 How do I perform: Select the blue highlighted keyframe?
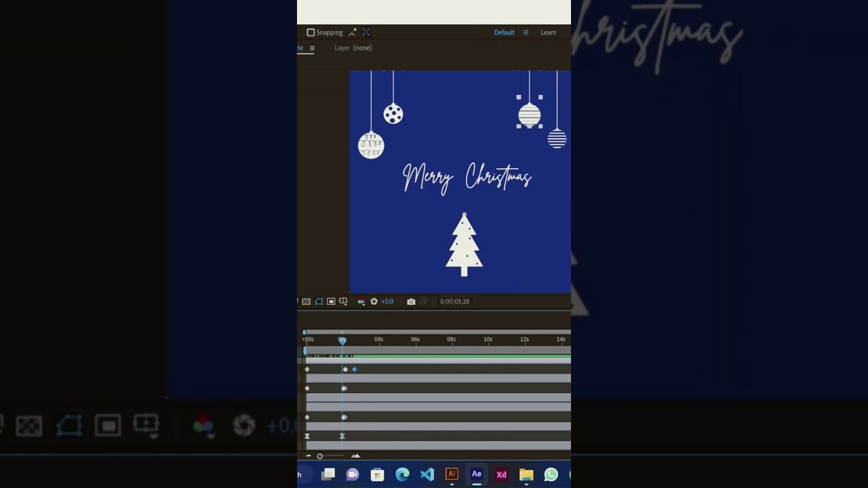[x=355, y=369]
